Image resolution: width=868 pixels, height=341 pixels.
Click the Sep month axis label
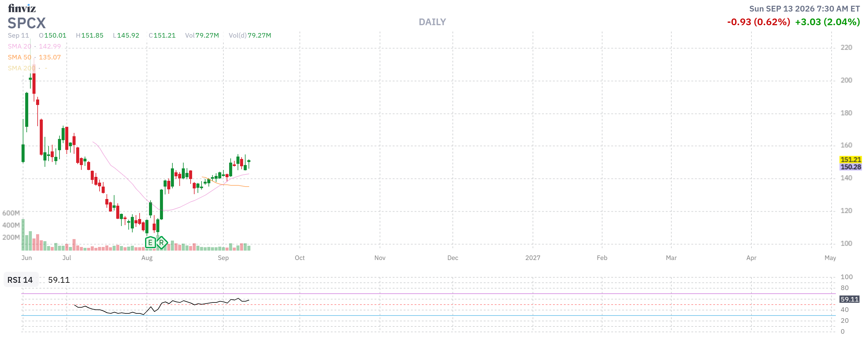223,258
